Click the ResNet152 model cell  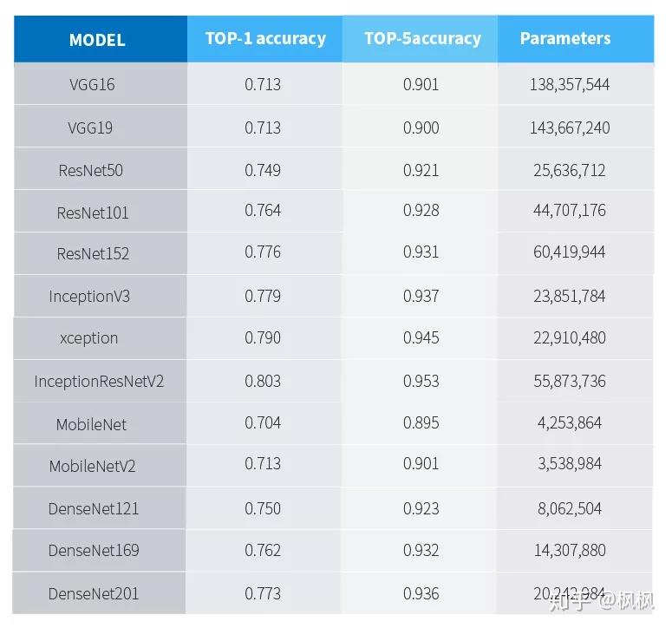(x=93, y=253)
